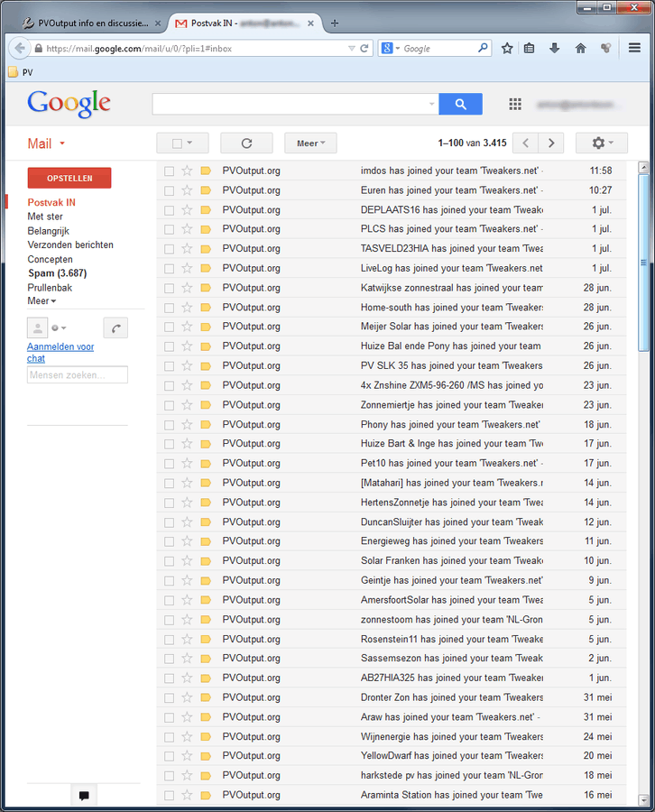The width and height of the screenshot is (655, 812).
Task: Star the Euren has joined email
Action: [x=187, y=190]
